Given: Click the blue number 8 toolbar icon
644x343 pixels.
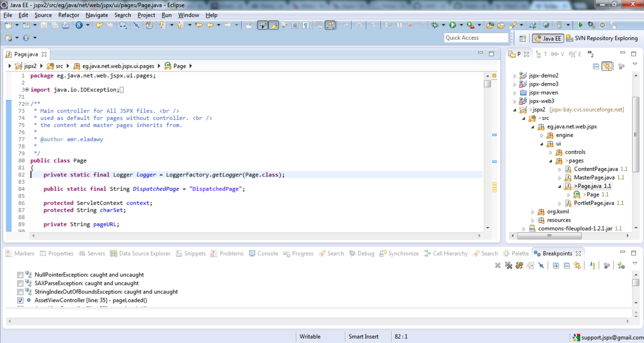Looking at the screenshot, I should coord(79,25).
